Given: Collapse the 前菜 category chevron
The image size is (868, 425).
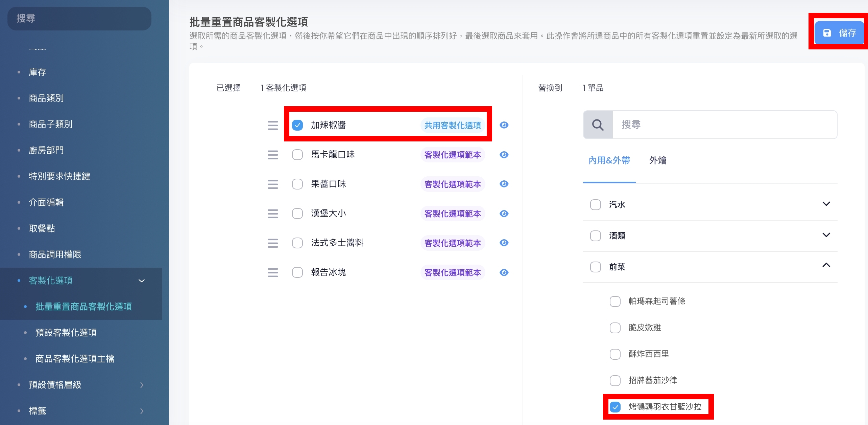Looking at the screenshot, I should pos(826,265).
